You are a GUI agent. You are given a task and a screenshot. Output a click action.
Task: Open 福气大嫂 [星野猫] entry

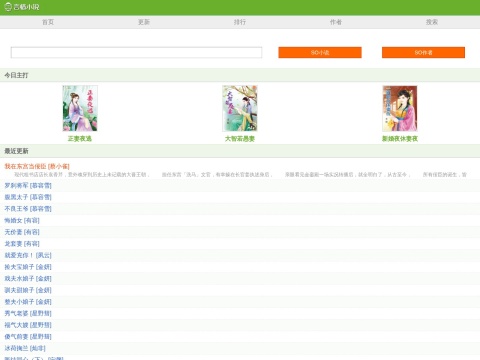pos(28,325)
